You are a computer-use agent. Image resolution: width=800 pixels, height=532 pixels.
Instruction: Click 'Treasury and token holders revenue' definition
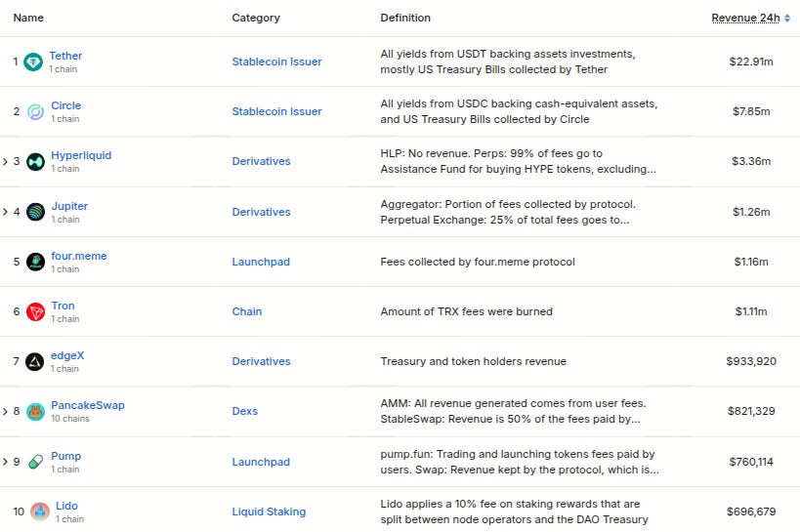474,361
